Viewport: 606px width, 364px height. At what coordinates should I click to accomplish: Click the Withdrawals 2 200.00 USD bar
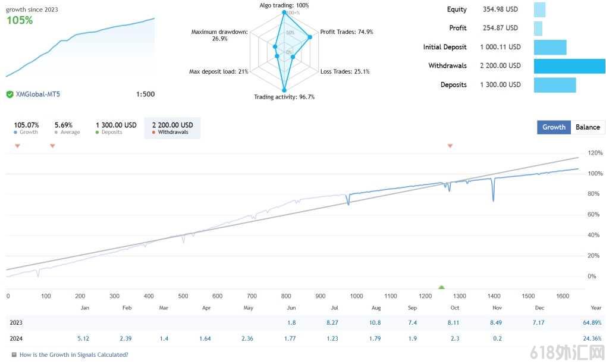(569, 66)
